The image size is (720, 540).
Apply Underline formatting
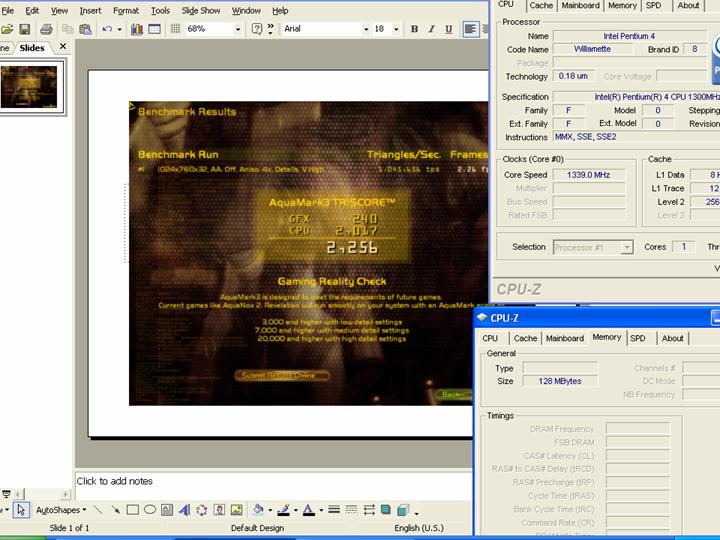[449, 29]
